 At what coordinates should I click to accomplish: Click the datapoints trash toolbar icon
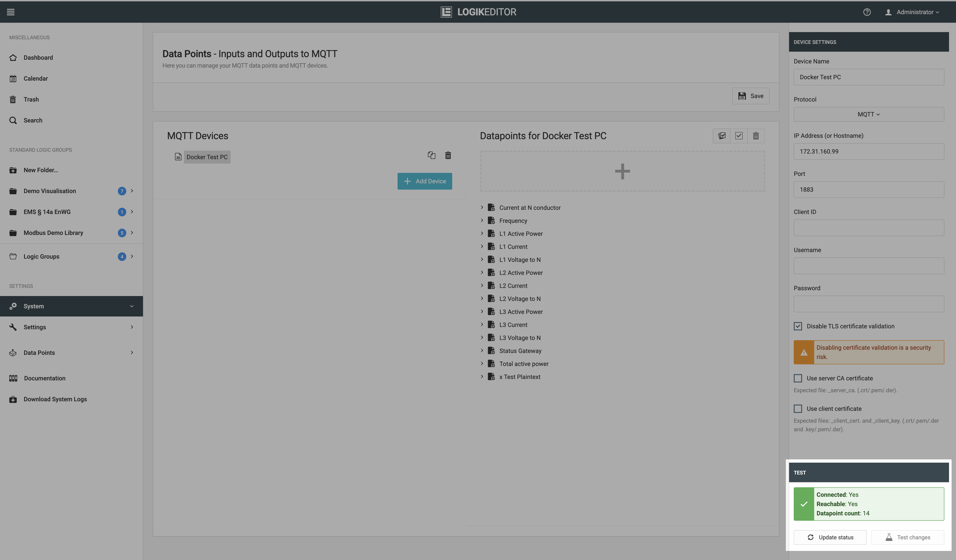pyautogui.click(x=756, y=136)
